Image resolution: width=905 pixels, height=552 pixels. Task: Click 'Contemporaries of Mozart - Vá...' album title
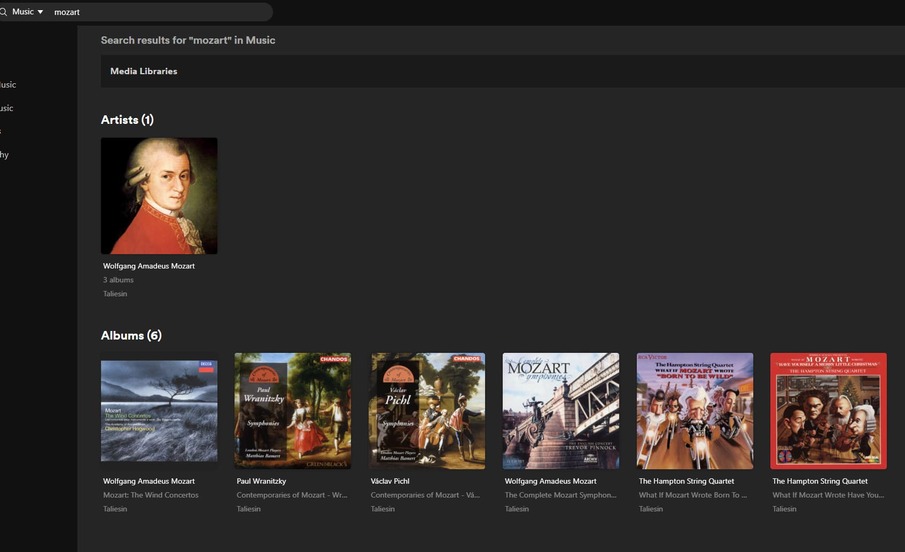click(x=425, y=495)
